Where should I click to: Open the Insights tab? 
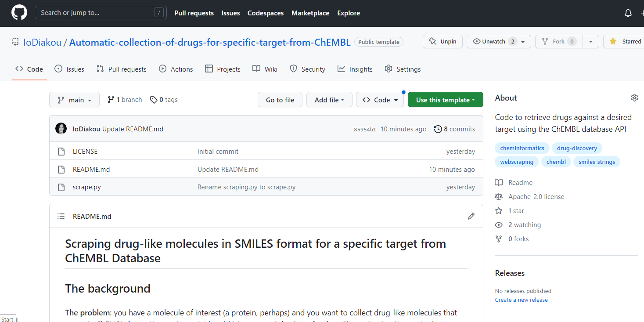click(355, 69)
